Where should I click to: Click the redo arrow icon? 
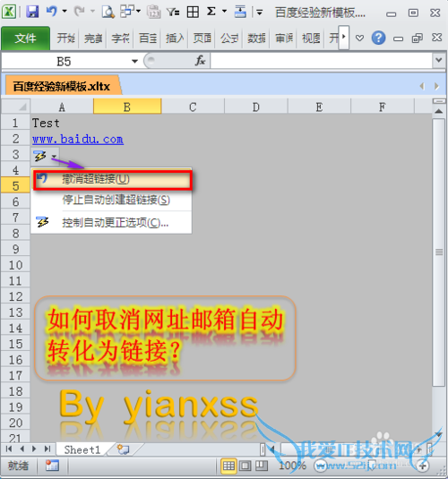(79, 12)
